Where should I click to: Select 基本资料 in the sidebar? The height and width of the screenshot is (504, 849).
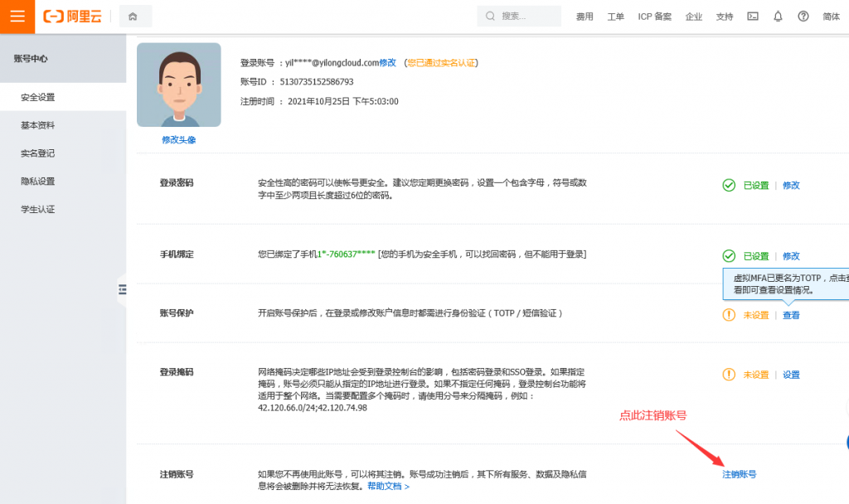(38, 125)
